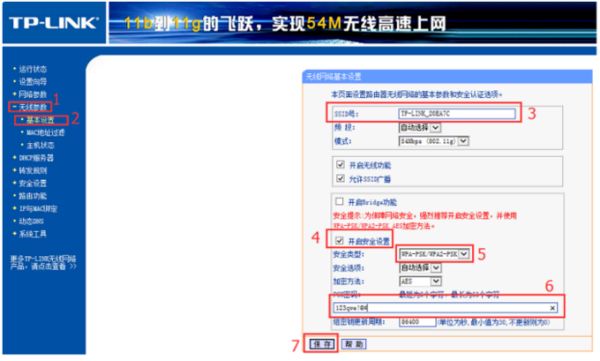The width and height of the screenshot is (600, 361).
Task: Enable the 开启Bridge功能 checkbox
Action: (x=339, y=201)
